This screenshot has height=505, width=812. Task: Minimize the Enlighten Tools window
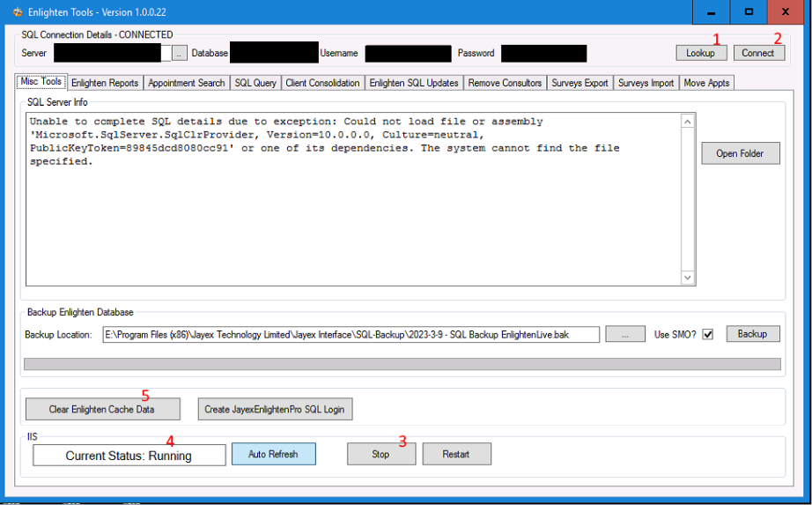point(711,12)
